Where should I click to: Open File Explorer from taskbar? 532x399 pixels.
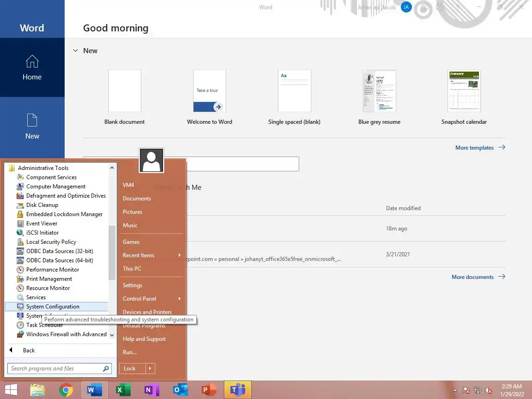pos(37,390)
